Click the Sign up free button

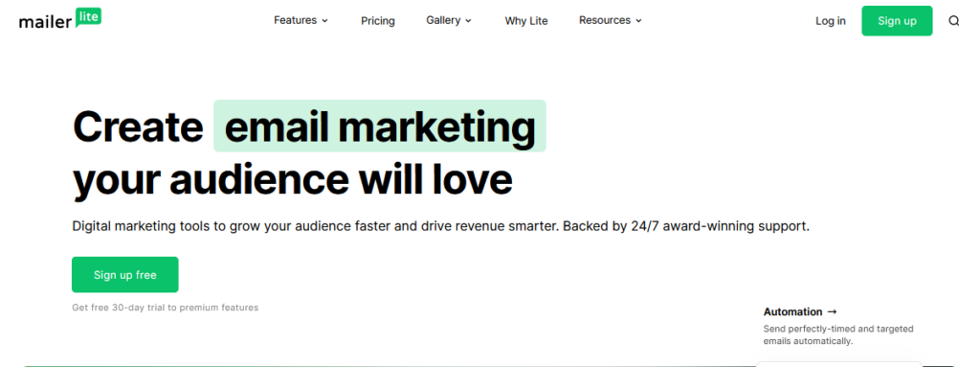pos(125,274)
